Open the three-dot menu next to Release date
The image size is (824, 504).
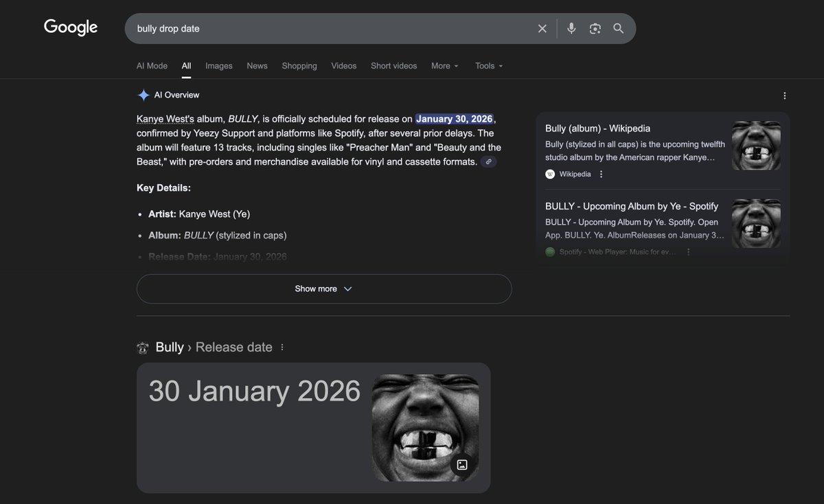pyautogui.click(x=282, y=347)
